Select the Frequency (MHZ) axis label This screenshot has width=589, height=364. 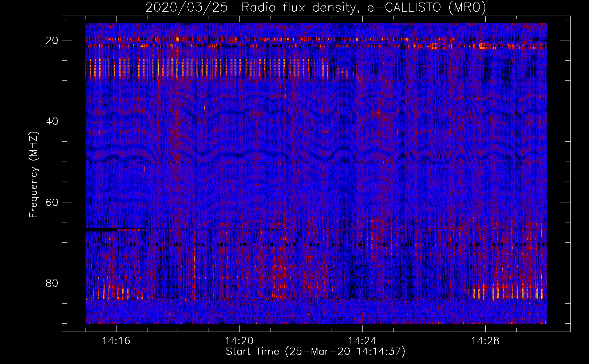point(33,175)
